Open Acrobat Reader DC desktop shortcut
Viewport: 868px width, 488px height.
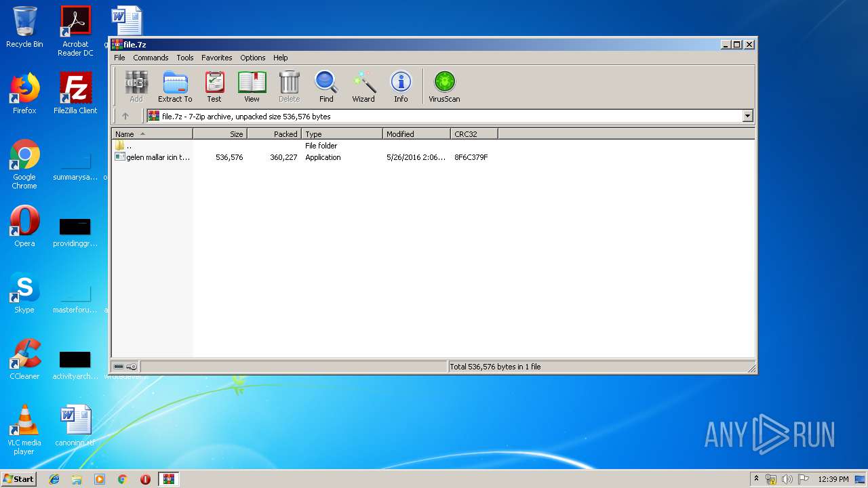click(x=75, y=31)
